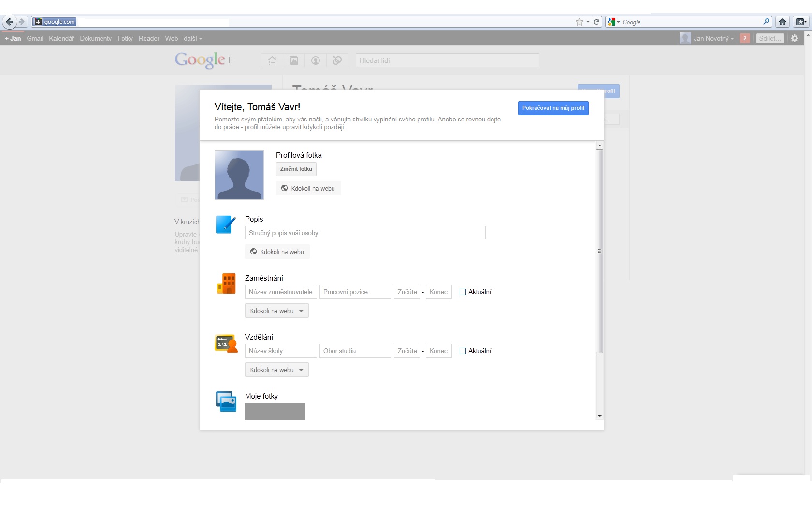This screenshot has height=508, width=812.
Task: Click the Google+ home stream icon
Action: [272, 60]
